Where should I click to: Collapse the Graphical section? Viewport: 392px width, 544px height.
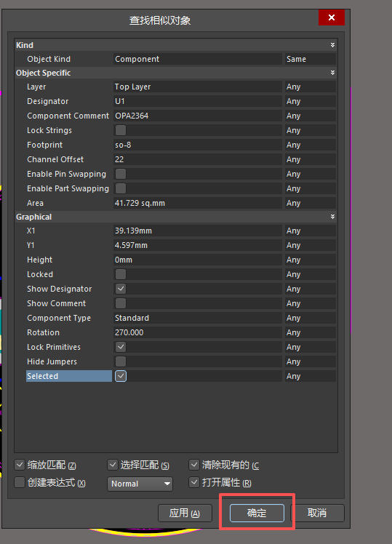click(x=332, y=217)
